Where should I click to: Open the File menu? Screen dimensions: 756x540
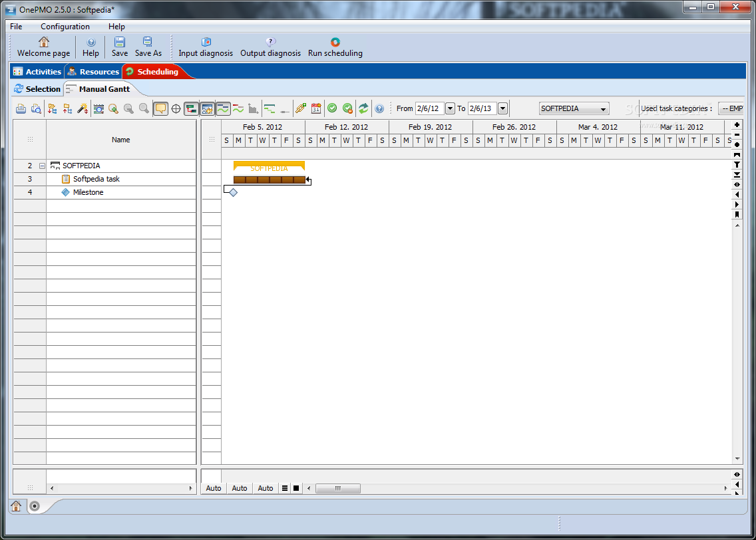(x=16, y=27)
